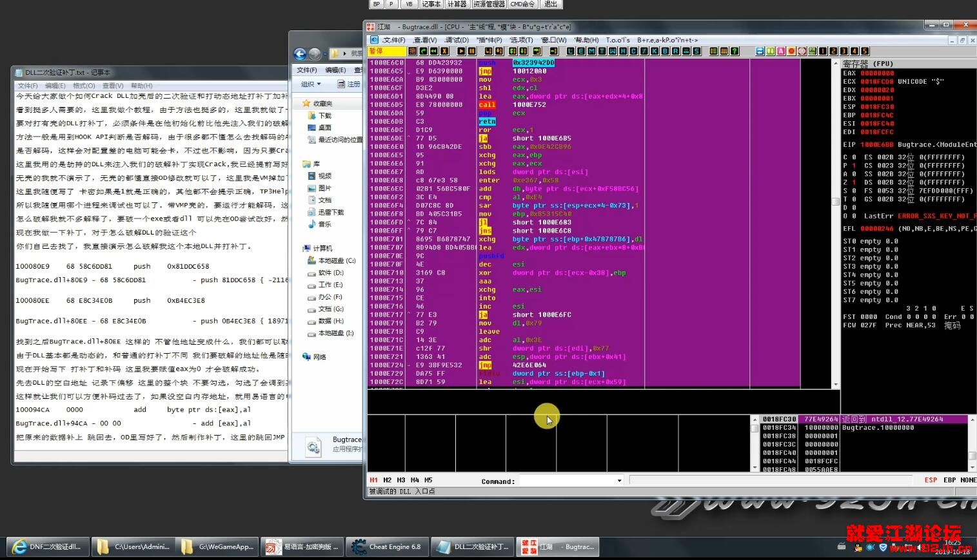
Task: Open Source window (S icon)
Action: [696, 51]
